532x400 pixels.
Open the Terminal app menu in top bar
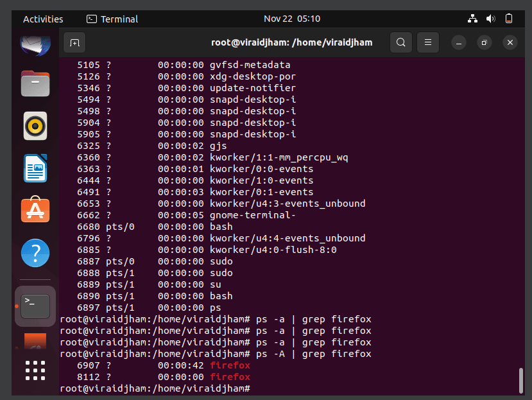(112, 19)
